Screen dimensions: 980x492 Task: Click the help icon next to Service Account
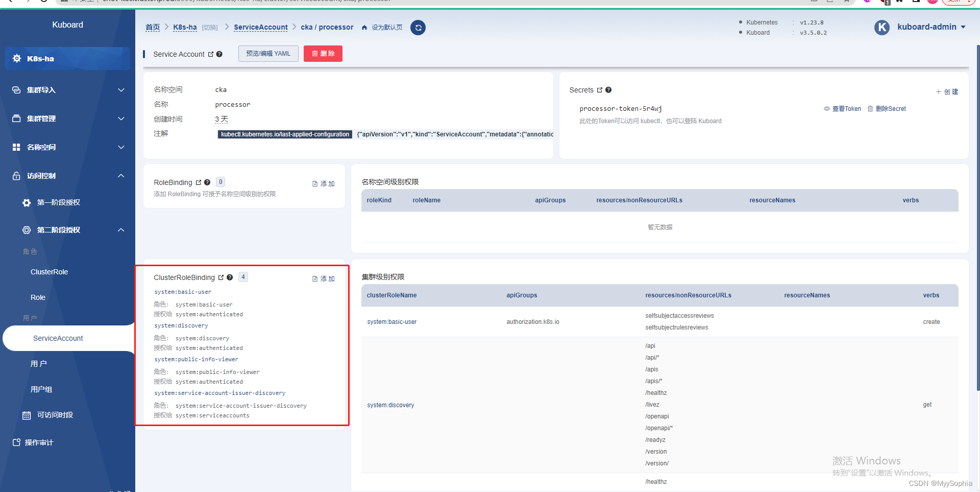coord(219,54)
